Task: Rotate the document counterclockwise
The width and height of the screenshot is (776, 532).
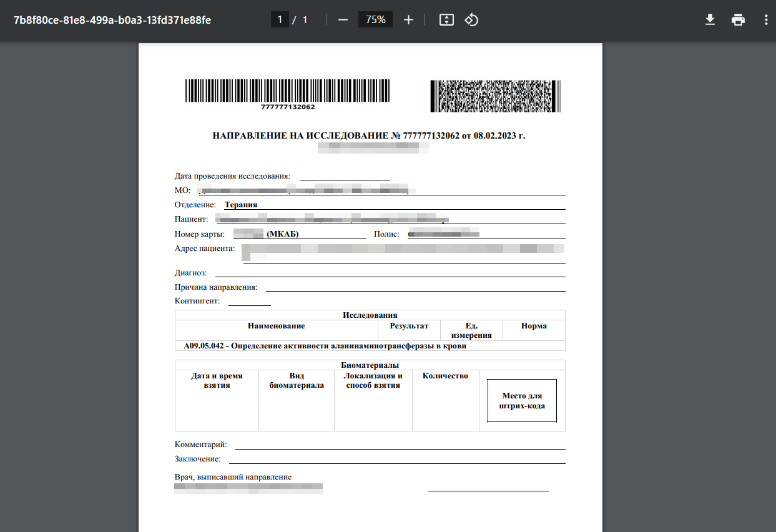Action: tap(471, 20)
